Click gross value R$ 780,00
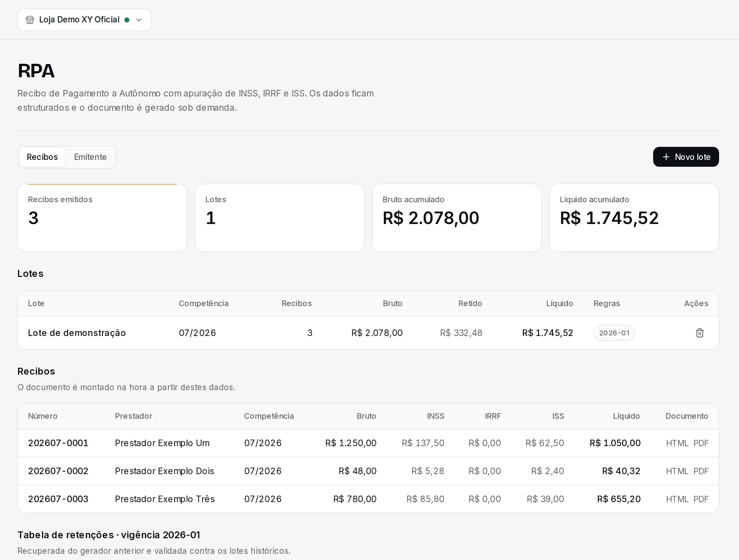The image size is (739, 560). click(355, 499)
